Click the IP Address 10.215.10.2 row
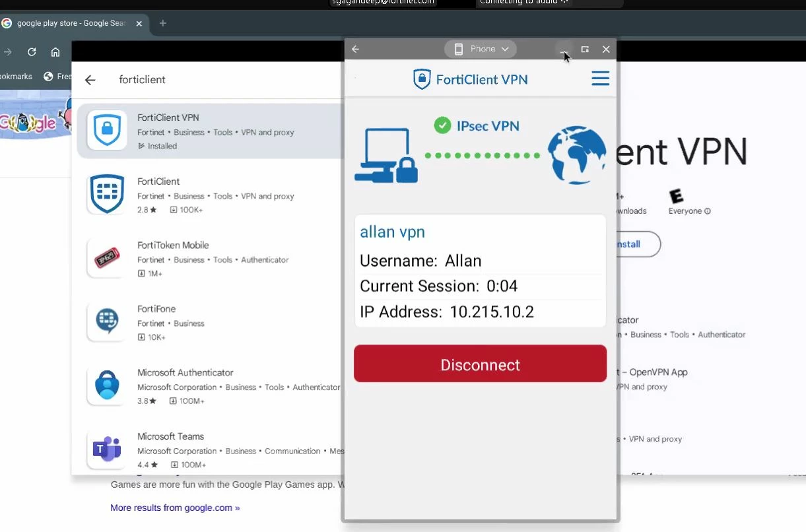806x532 pixels. 480,312
